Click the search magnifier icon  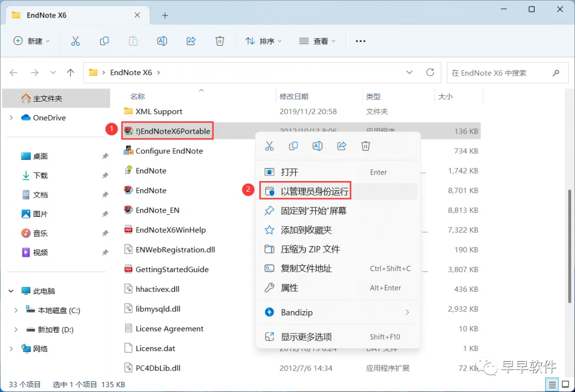pos(556,72)
